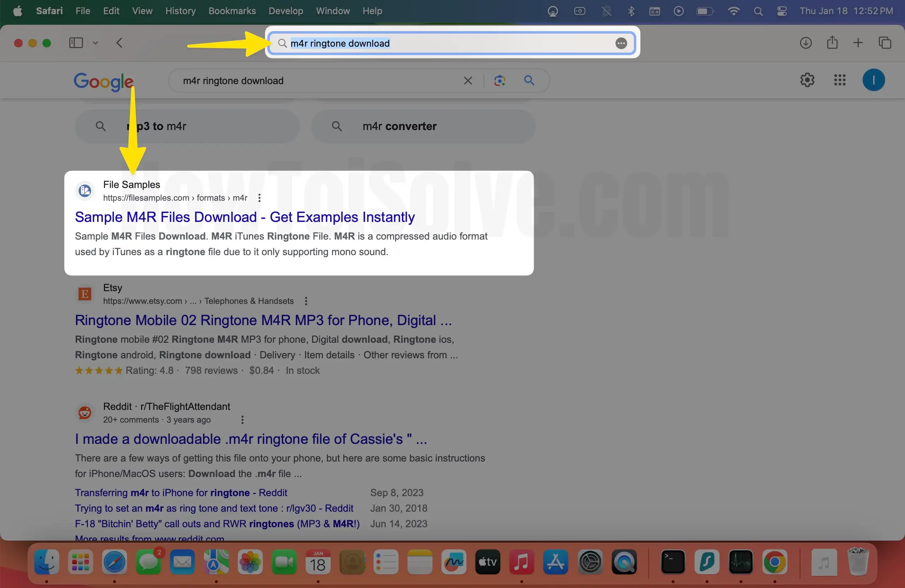Open more options for File Samples result
The height and width of the screenshot is (588, 905).
pos(259,198)
